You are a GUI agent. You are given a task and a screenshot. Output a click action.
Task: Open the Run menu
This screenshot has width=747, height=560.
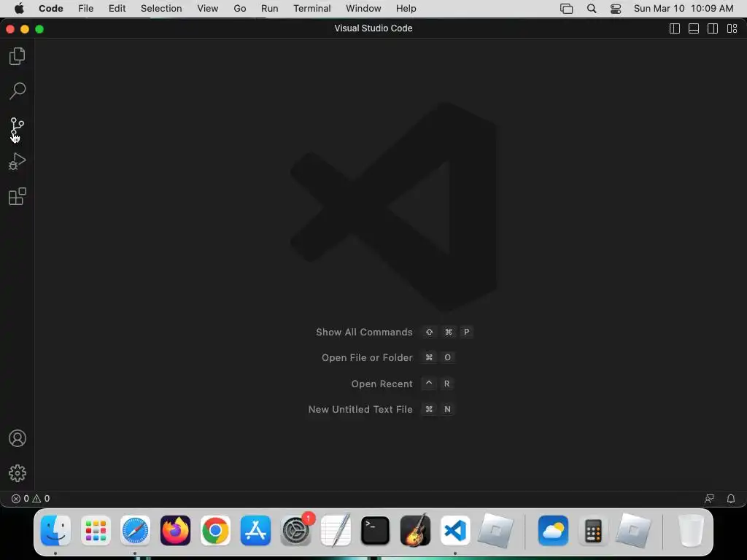270,9
